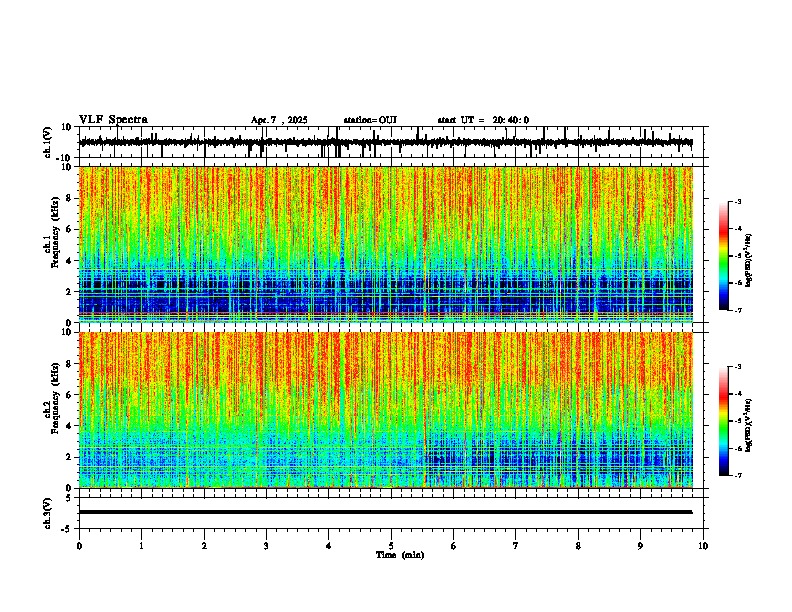Click the ch.2 spectrogram color bar
Image resolution: width=792 pixels, height=612 pixels.
(x=724, y=421)
